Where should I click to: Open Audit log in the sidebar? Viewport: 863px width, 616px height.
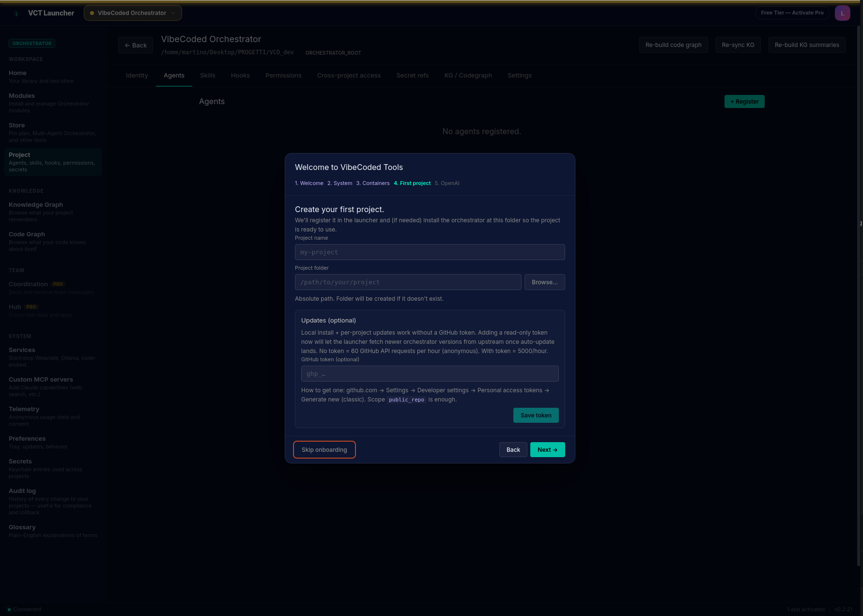click(53, 501)
